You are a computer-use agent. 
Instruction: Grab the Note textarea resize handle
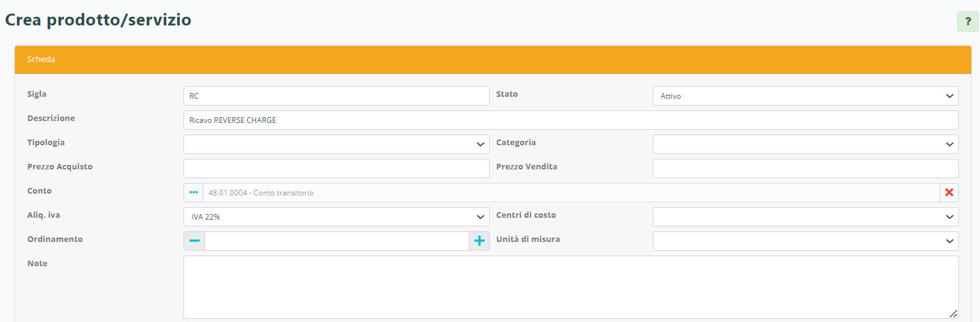coord(953,314)
